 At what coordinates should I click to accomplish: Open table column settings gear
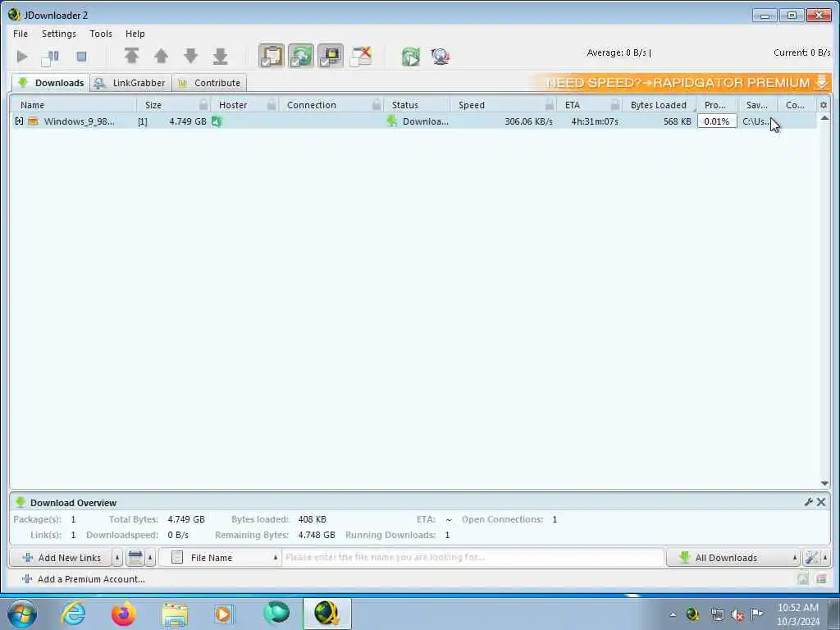click(824, 105)
